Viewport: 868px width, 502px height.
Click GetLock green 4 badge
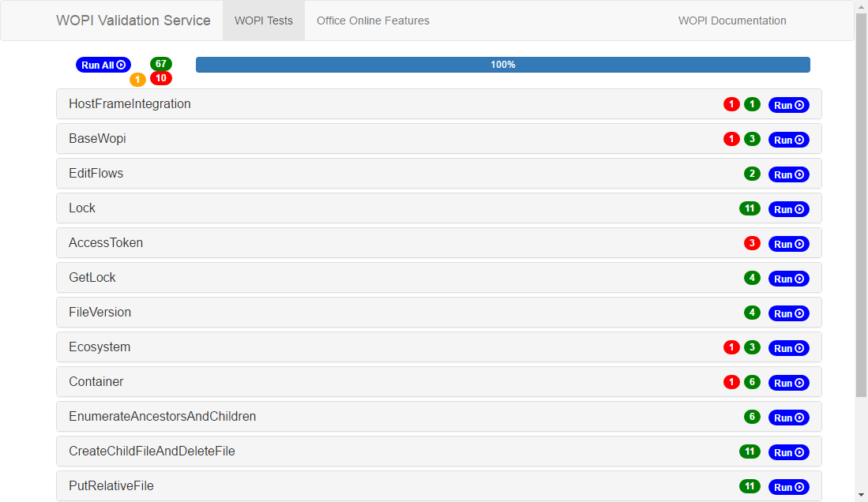tap(752, 278)
